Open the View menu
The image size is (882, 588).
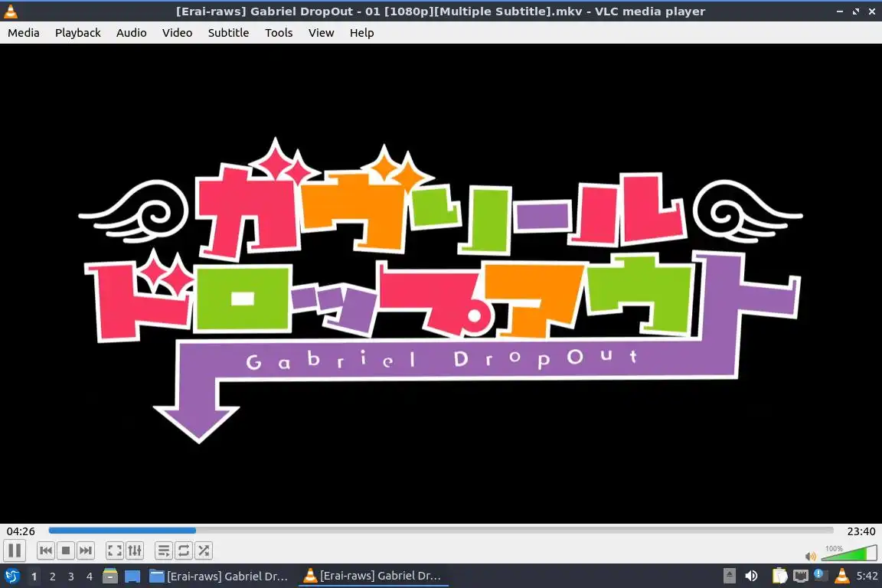point(322,33)
